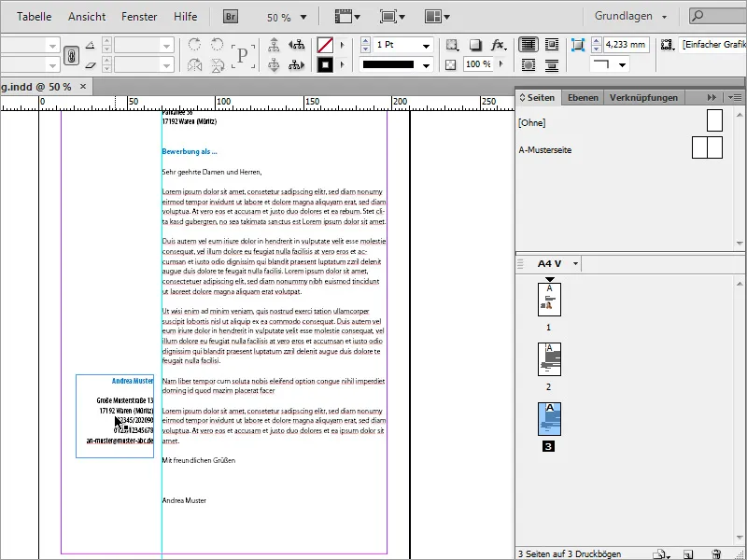Close the document tab g.indd @ 50 %

point(83,86)
